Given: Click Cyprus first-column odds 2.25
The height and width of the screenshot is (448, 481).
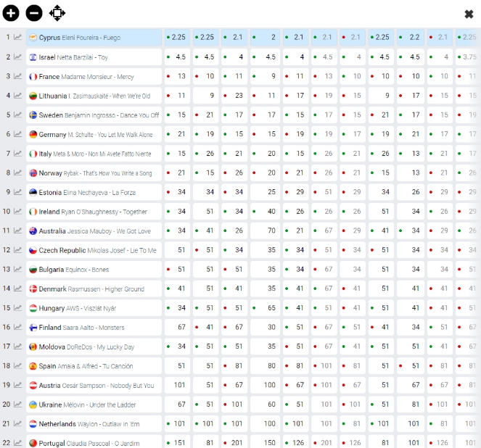Looking at the screenshot, I should pos(177,38).
